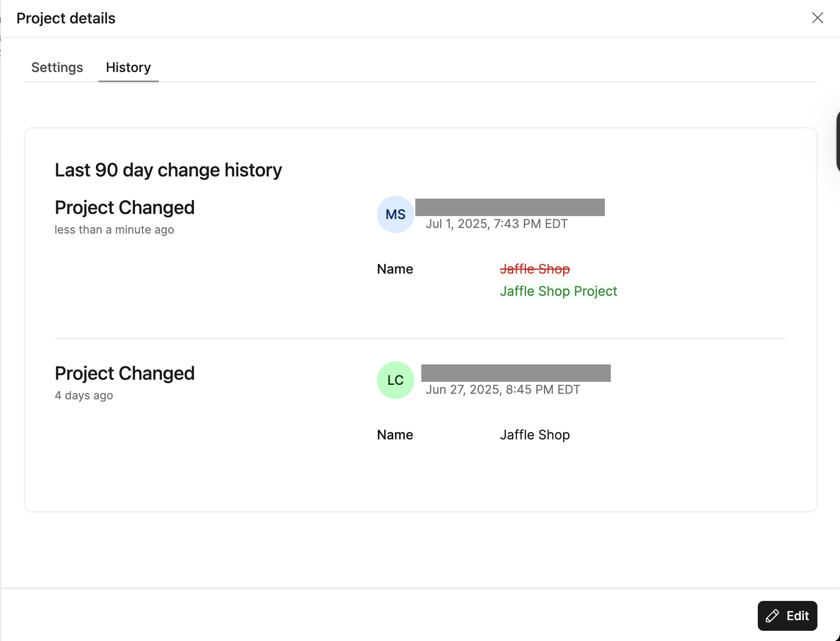Click the pencil icon on Edit button
The width and height of the screenshot is (840, 641).
coord(773,615)
